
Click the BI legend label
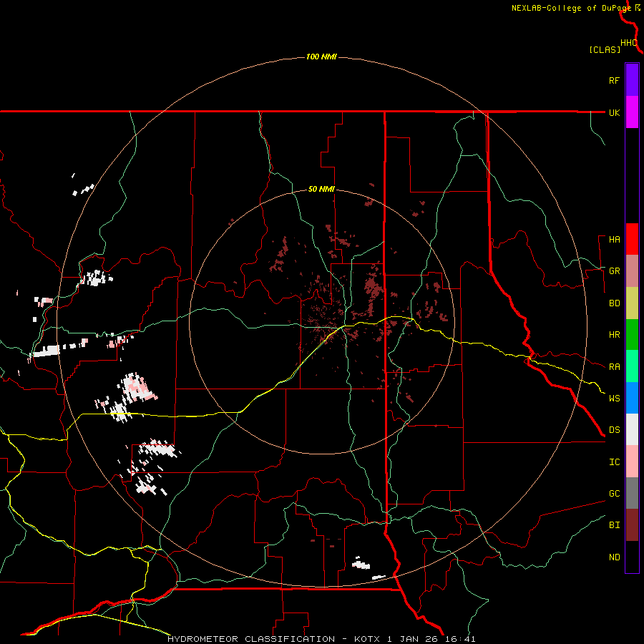615,525
